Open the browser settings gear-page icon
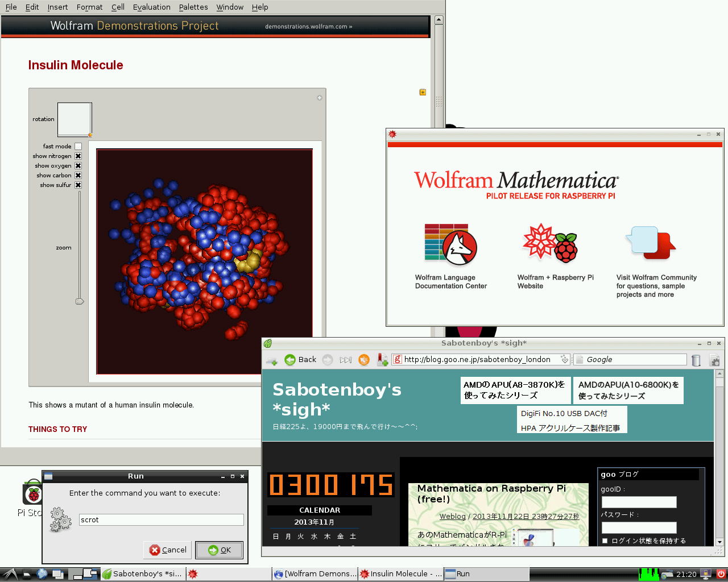Viewport: 728px width, 582px height. [x=715, y=360]
